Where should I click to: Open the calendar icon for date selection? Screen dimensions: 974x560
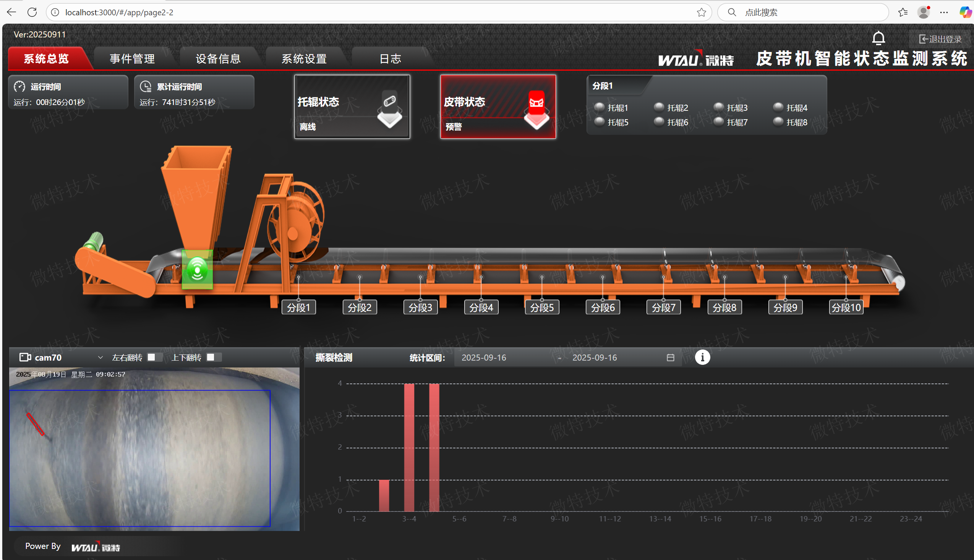[x=670, y=357]
